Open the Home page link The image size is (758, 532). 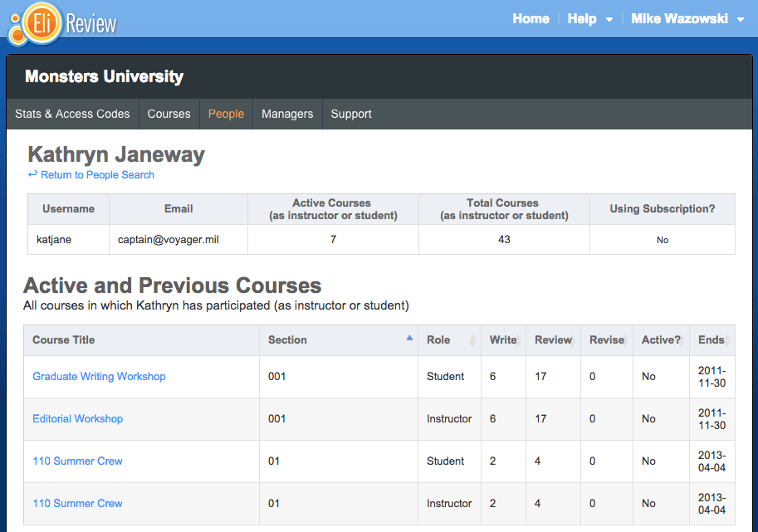click(x=531, y=19)
